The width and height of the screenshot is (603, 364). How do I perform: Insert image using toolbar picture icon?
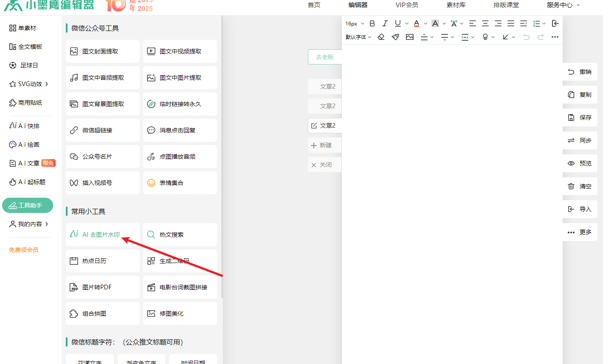click(x=410, y=37)
